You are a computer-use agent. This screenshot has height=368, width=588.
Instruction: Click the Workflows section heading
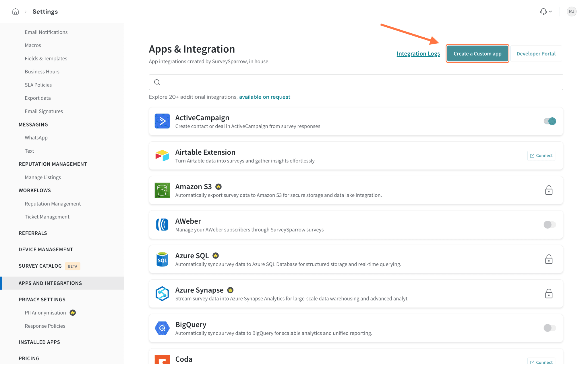35,190
